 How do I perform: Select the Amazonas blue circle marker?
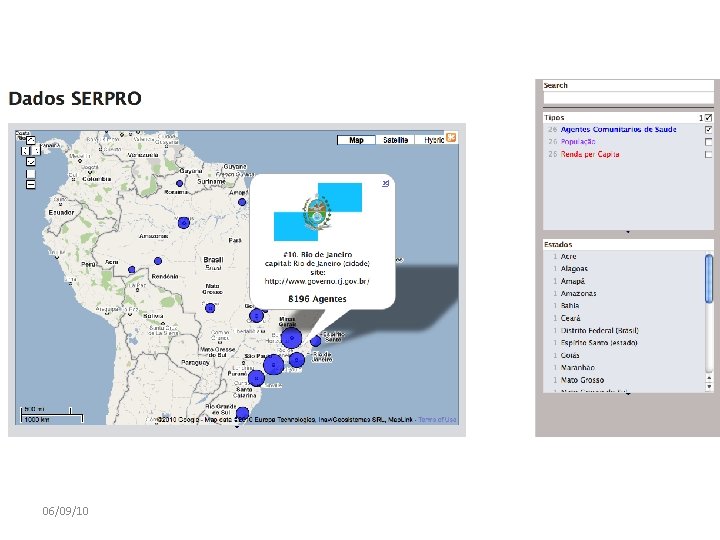184,223
